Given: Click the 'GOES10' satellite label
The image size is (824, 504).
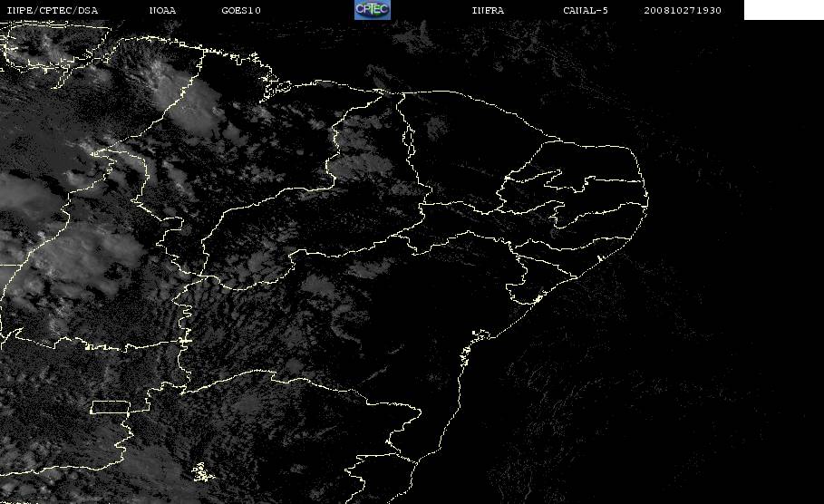Looking at the screenshot, I should pos(241,10).
